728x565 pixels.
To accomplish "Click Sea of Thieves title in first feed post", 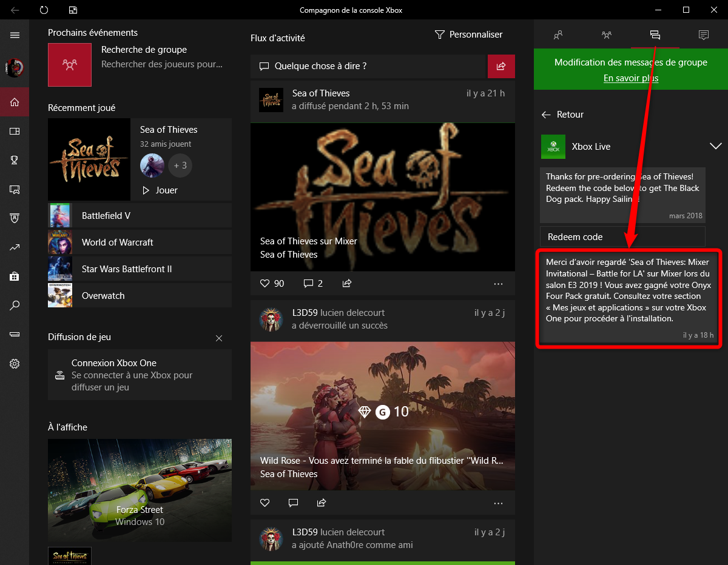I will coord(321,93).
